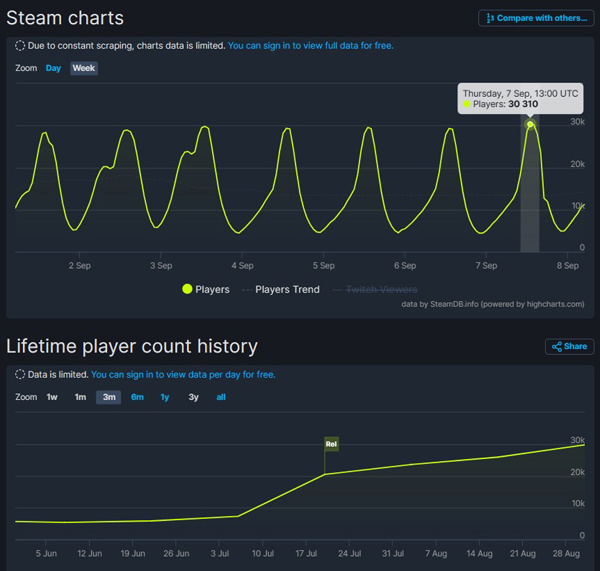Set lifetime chart zoom to 6m
Screen dimensions: 600x571
[137, 397]
